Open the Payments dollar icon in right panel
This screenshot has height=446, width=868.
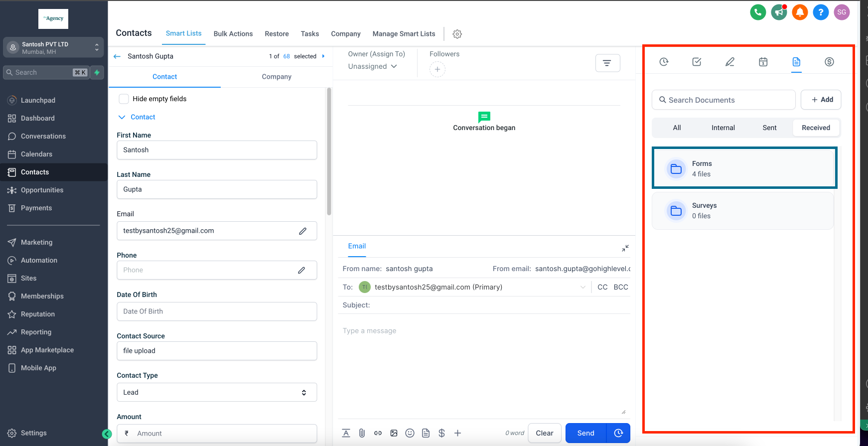click(x=829, y=62)
